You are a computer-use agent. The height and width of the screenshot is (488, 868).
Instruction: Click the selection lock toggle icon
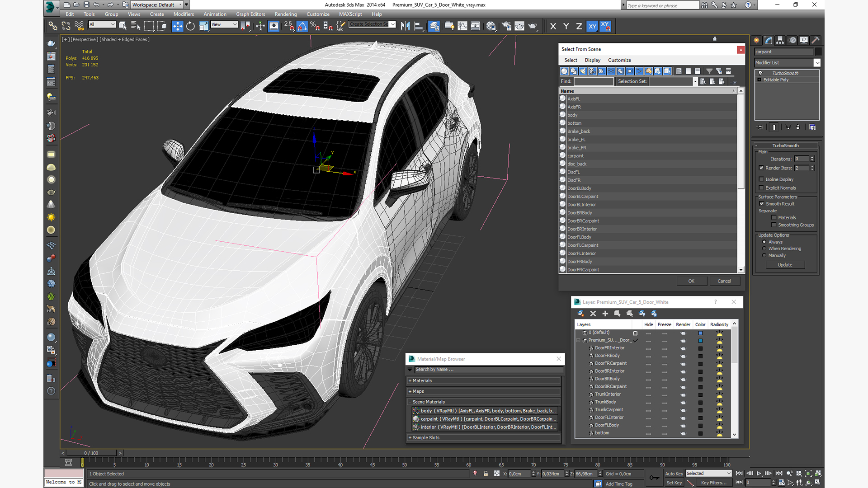click(x=486, y=474)
